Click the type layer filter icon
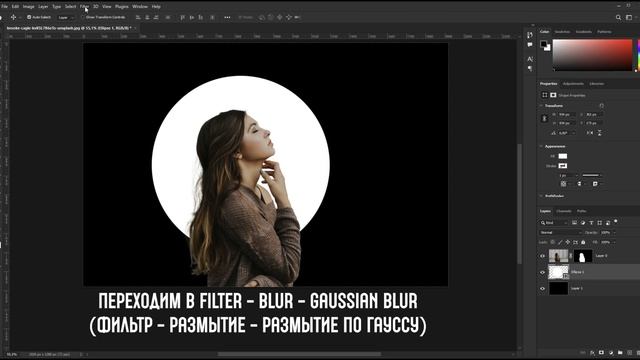 (x=591, y=223)
